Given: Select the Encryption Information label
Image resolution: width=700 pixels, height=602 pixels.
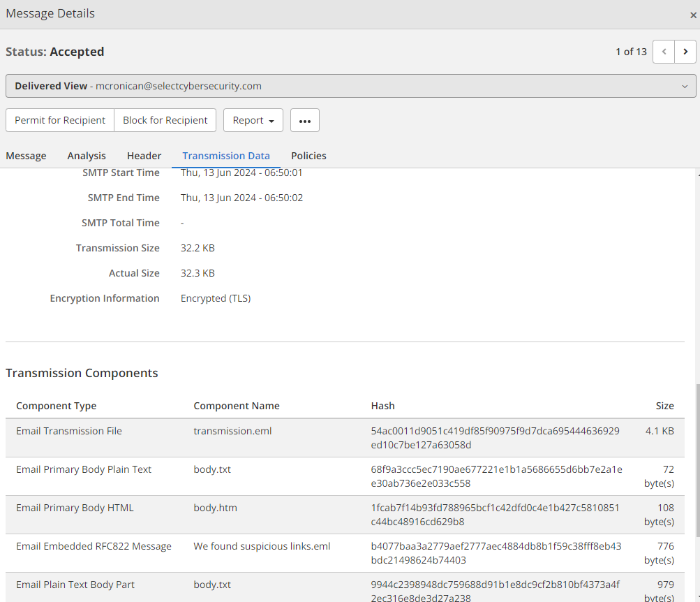Looking at the screenshot, I should click(x=105, y=298).
